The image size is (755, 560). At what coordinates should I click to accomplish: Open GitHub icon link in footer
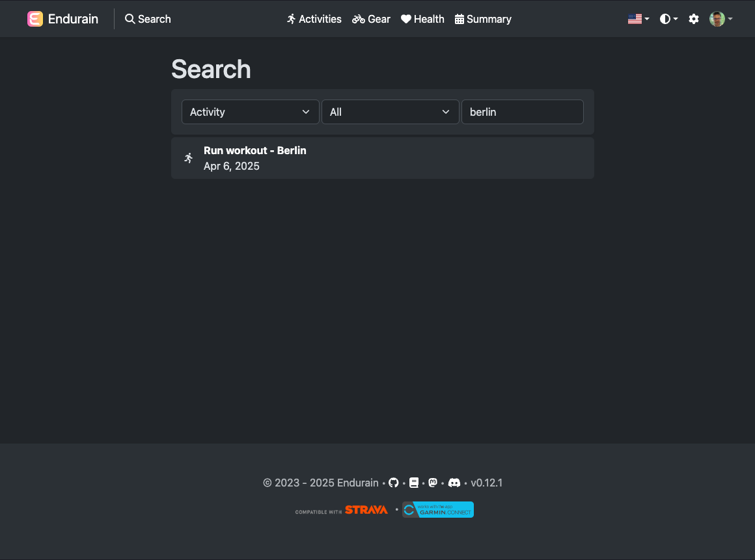[x=393, y=483]
